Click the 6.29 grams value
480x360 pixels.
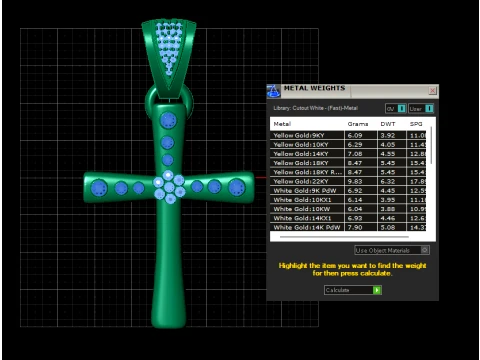click(x=355, y=145)
